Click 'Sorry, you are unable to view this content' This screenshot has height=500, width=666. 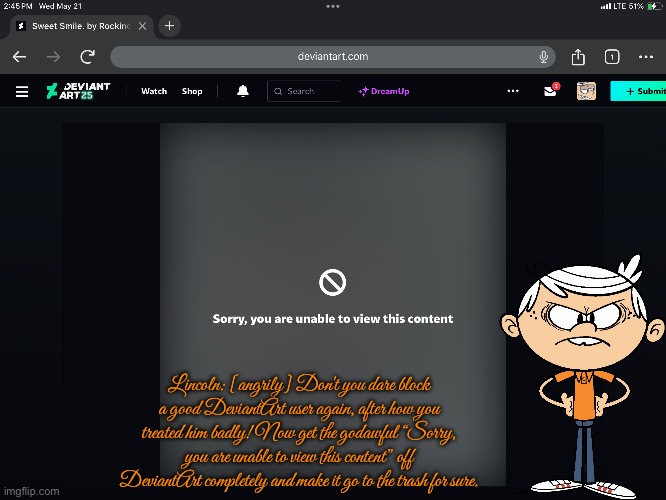(333, 319)
